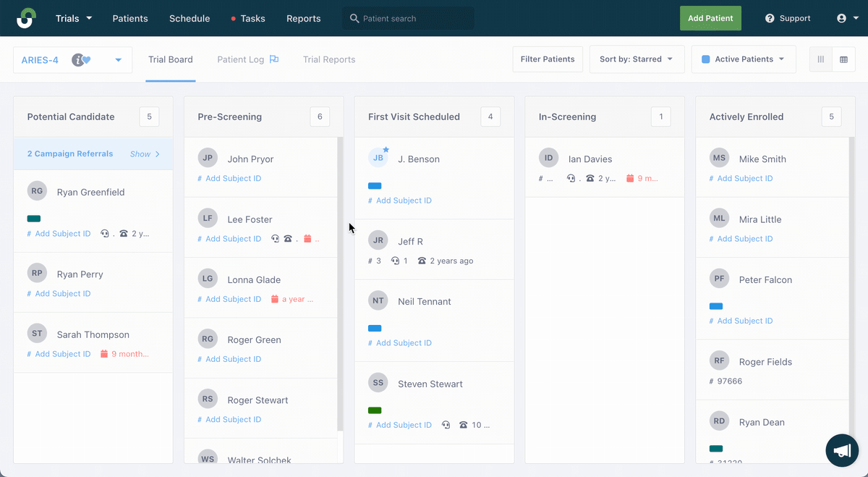
Task: Show the 2 Campaign Referrals
Action: click(145, 154)
